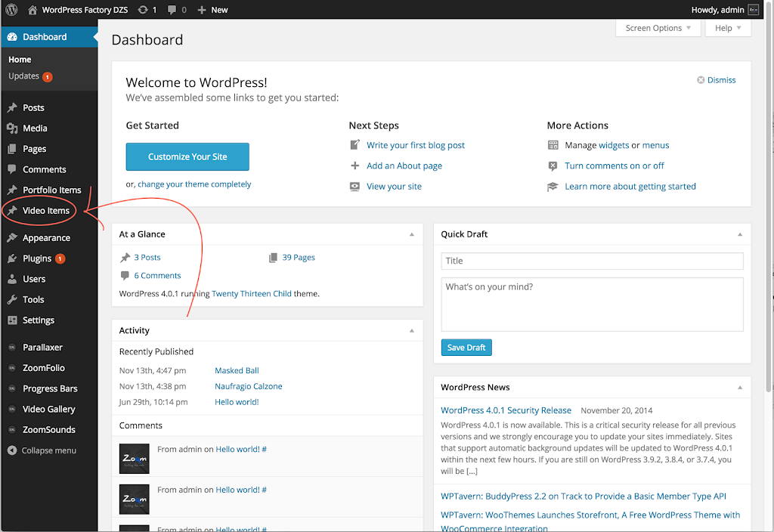Focus the Quick Draft Title field

pyautogui.click(x=593, y=261)
